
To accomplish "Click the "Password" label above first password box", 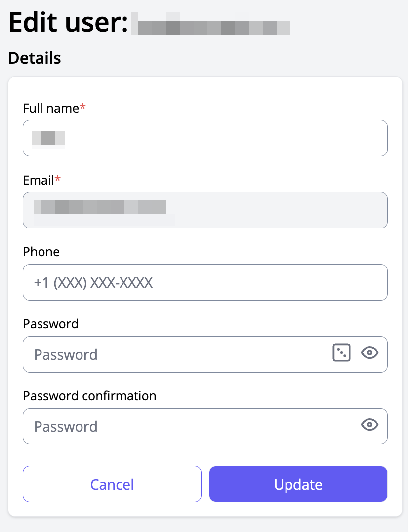I will [x=50, y=324].
